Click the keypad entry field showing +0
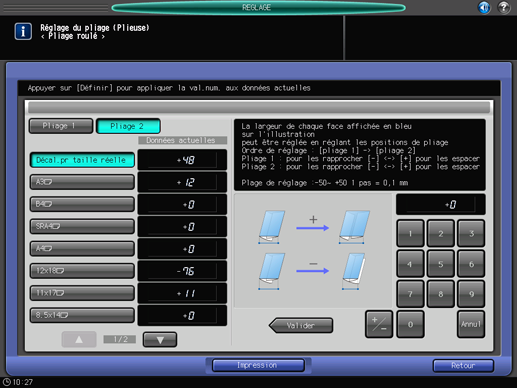The width and height of the screenshot is (517, 388). pyautogui.click(x=440, y=204)
